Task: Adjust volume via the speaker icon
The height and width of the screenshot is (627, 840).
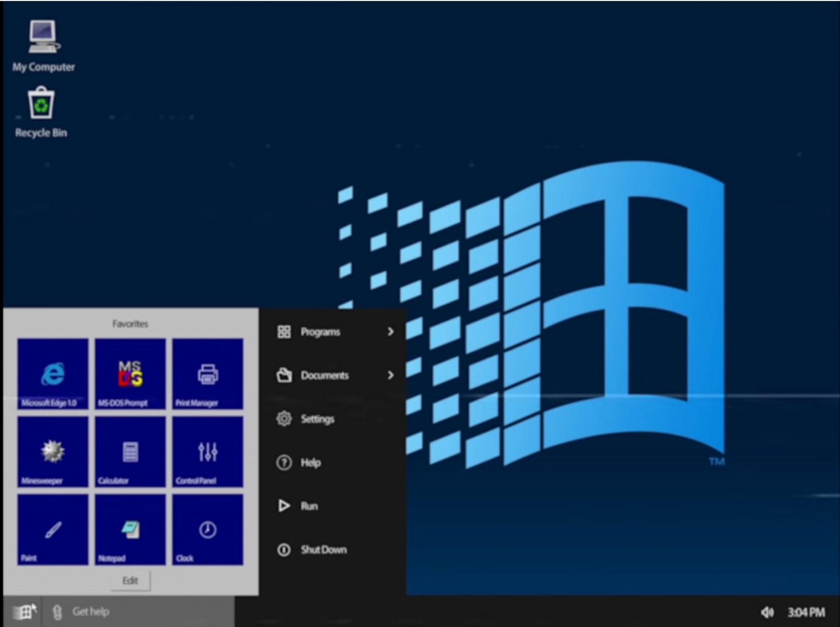Action: [768, 611]
